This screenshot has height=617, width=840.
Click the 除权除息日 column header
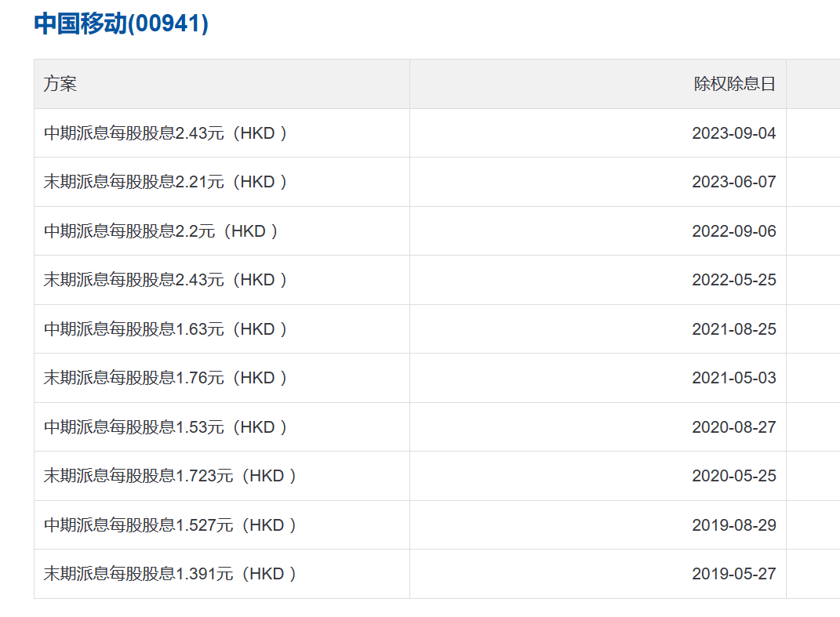click(x=734, y=84)
